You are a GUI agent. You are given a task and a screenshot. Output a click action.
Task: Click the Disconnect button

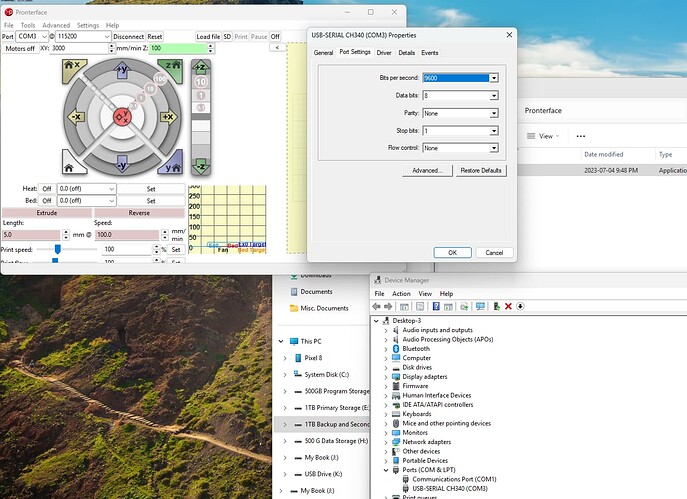(128, 37)
